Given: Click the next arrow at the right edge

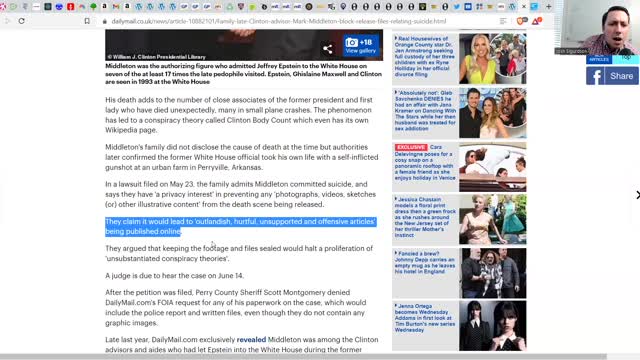Looking at the screenshot, I should coord(637,195).
